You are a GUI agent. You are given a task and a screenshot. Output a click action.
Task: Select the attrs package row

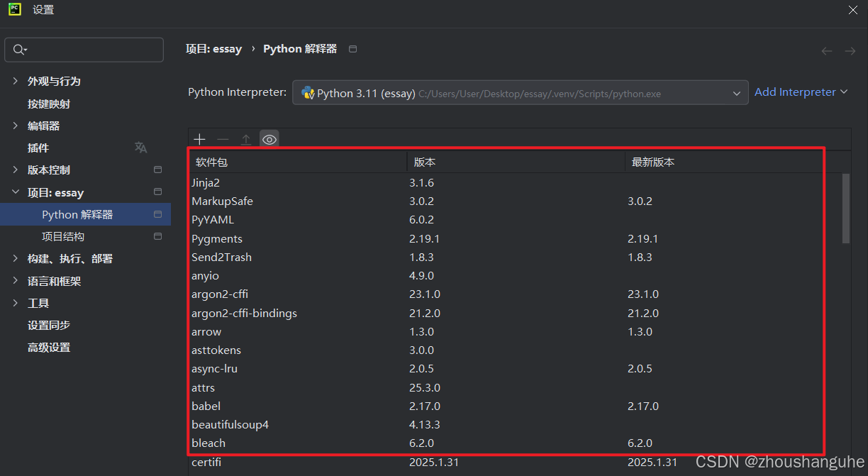tap(514, 387)
